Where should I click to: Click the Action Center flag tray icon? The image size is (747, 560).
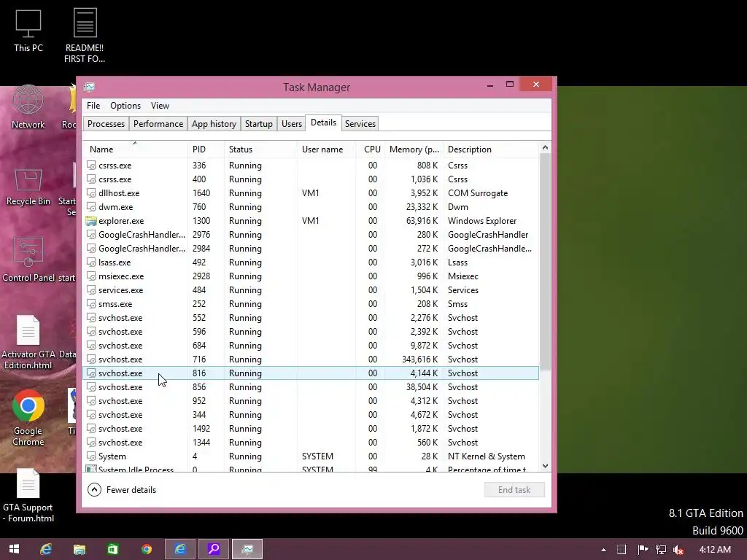(x=643, y=550)
